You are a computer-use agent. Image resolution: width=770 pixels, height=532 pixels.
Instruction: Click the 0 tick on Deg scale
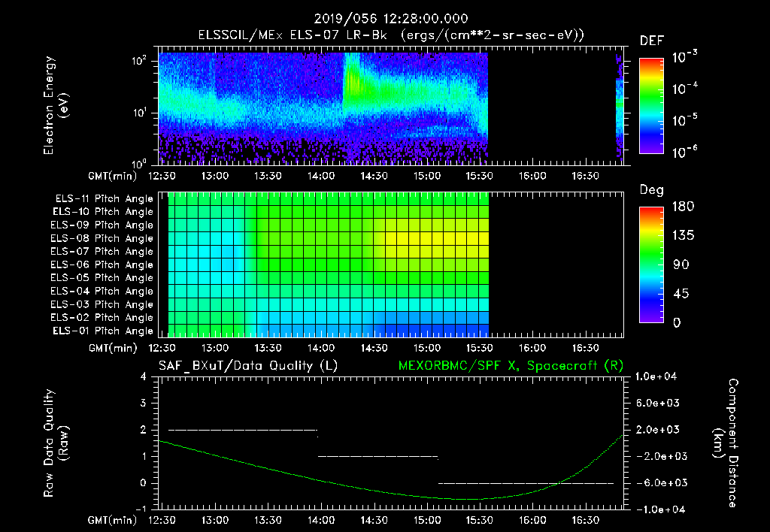tap(677, 322)
